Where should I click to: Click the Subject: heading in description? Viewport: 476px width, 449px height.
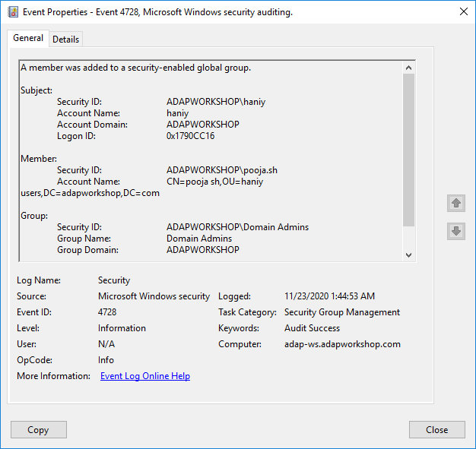click(36, 90)
